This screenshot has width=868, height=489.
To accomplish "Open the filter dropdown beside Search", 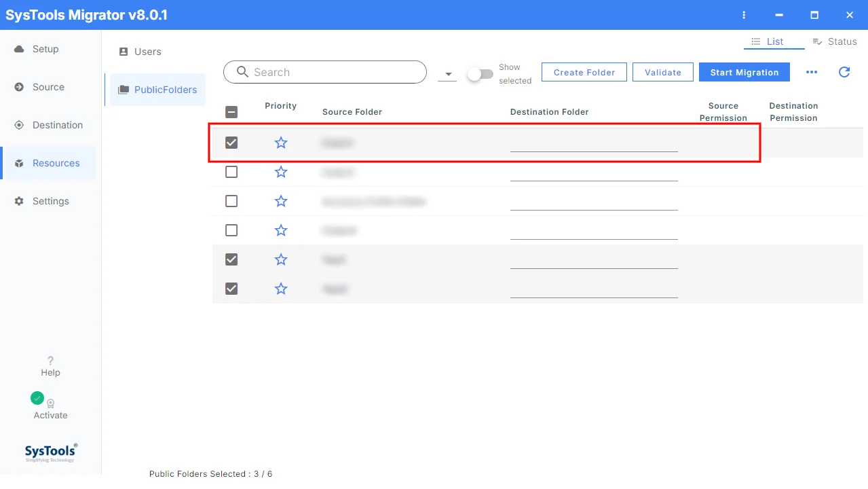I will [x=447, y=74].
